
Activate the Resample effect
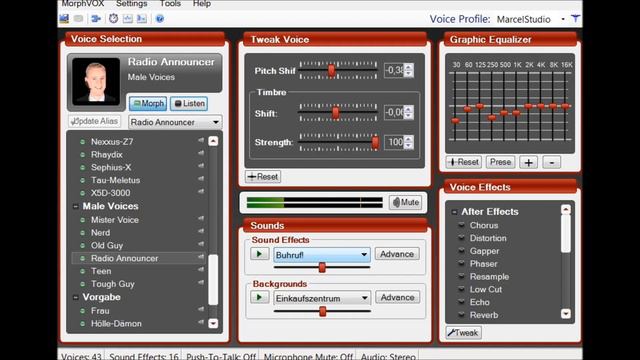coord(462,276)
